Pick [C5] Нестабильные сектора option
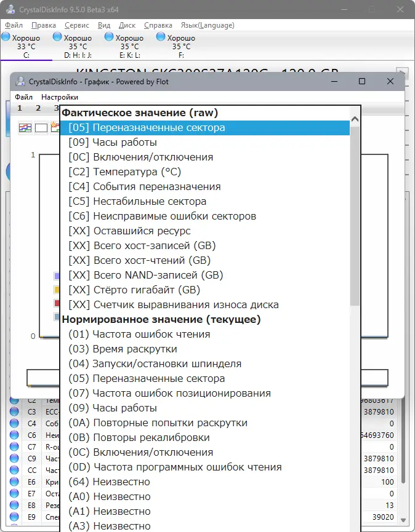 [x=205, y=202]
